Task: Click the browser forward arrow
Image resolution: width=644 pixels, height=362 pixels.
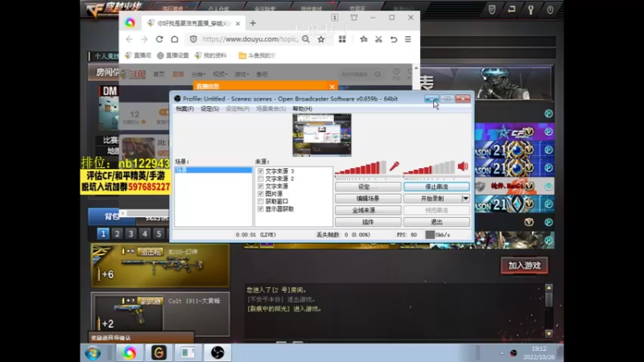Action: (x=144, y=39)
